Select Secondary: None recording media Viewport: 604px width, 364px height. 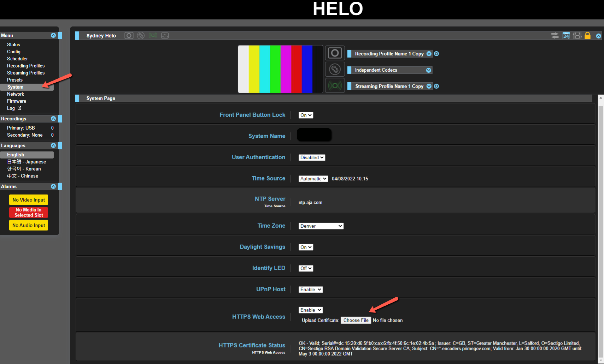click(x=25, y=135)
